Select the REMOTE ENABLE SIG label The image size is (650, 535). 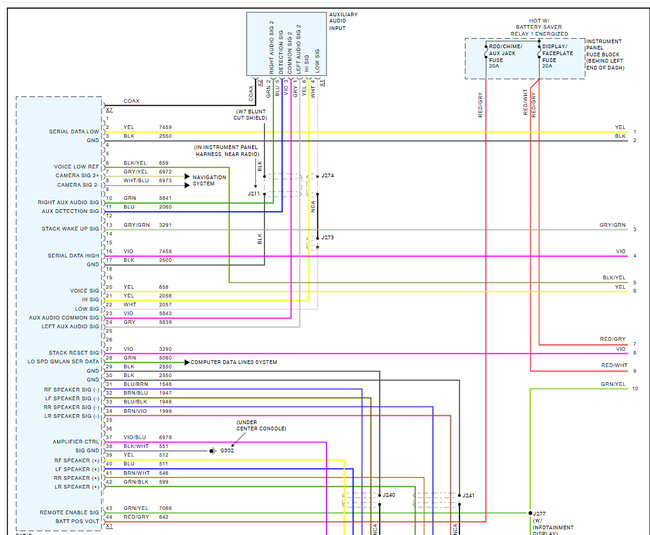tap(70, 513)
